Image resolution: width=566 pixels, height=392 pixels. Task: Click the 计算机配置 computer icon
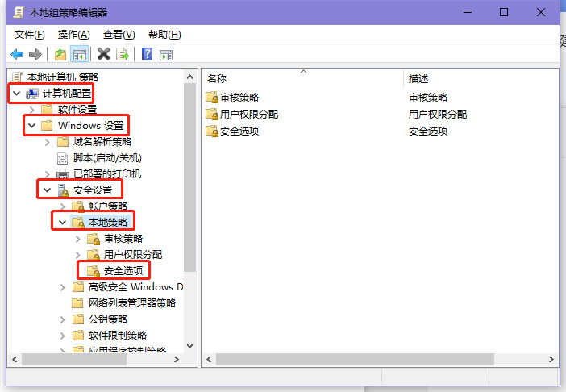(x=32, y=94)
